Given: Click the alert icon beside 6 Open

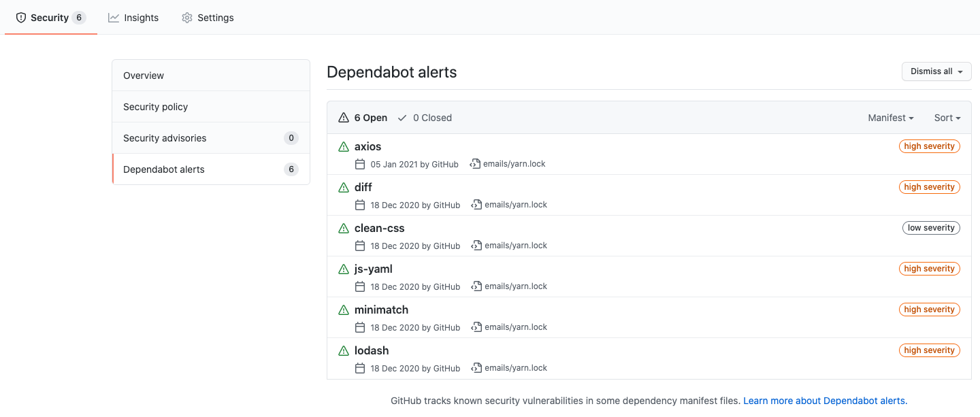Looking at the screenshot, I should 344,118.
